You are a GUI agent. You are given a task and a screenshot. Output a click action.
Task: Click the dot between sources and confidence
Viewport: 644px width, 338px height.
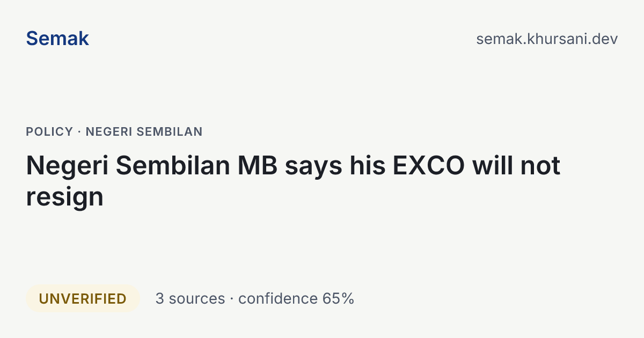[x=232, y=299]
